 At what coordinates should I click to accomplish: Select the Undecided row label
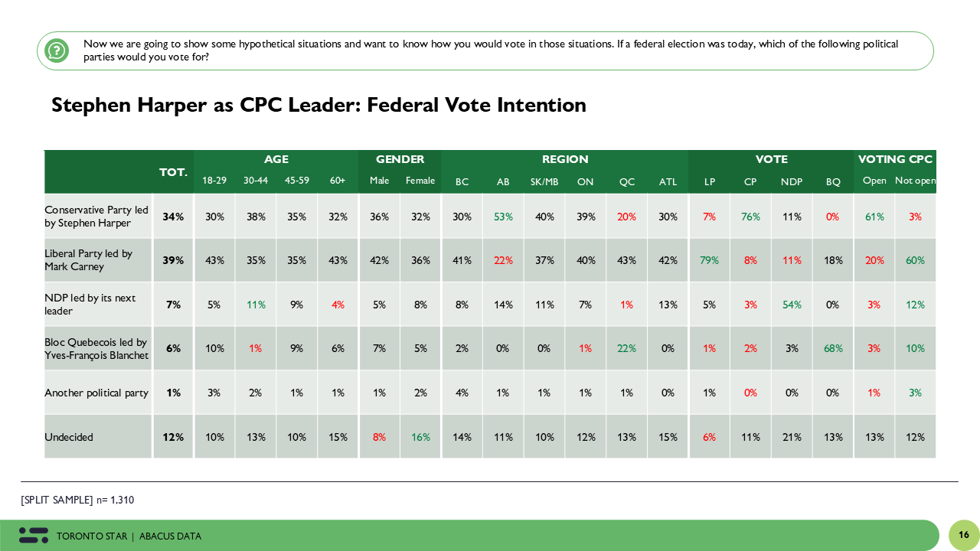[69, 437]
